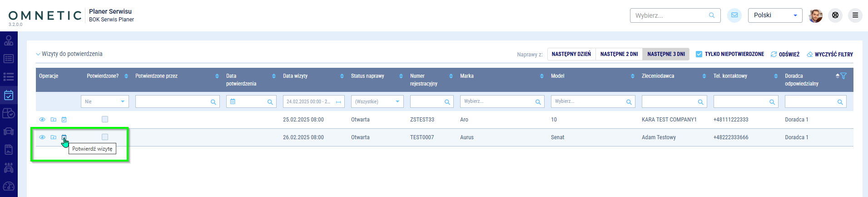Switch to Następne 2 dni tab
Screen dimensions: 868x197
coord(619,54)
